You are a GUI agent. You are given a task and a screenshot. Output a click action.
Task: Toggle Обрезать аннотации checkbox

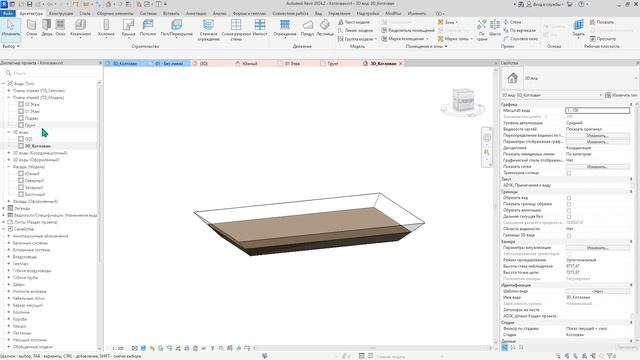click(x=569, y=211)
